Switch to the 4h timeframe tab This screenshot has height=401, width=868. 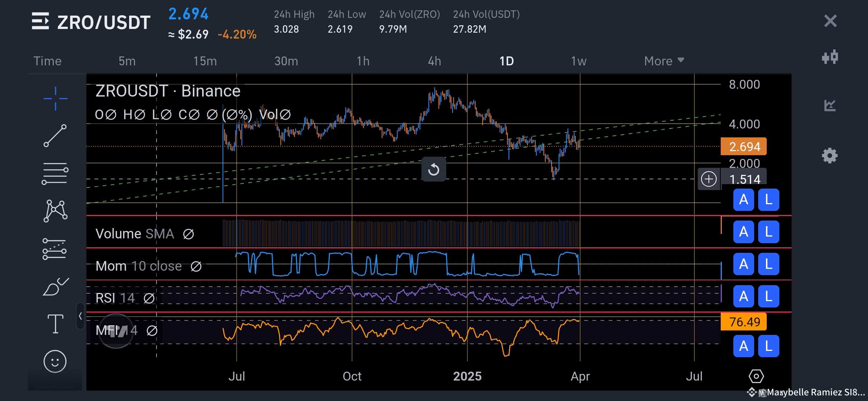point(434,61)
